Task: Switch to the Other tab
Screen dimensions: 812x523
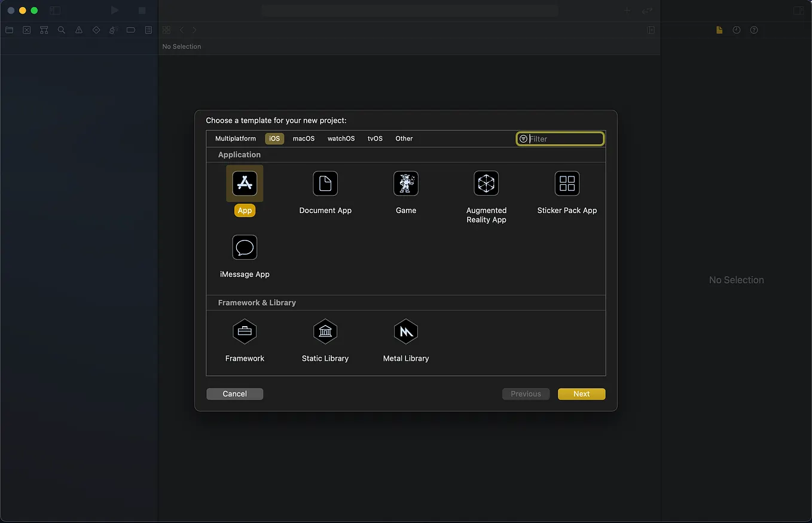Action: tap(404, 138)
